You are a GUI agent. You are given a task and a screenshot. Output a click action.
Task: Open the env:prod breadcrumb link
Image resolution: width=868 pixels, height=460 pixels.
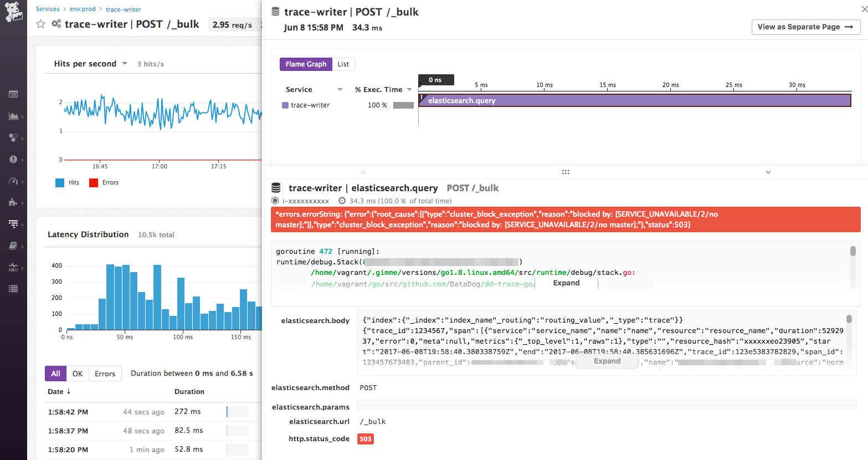pyautogui.click(x=81, y=9)
